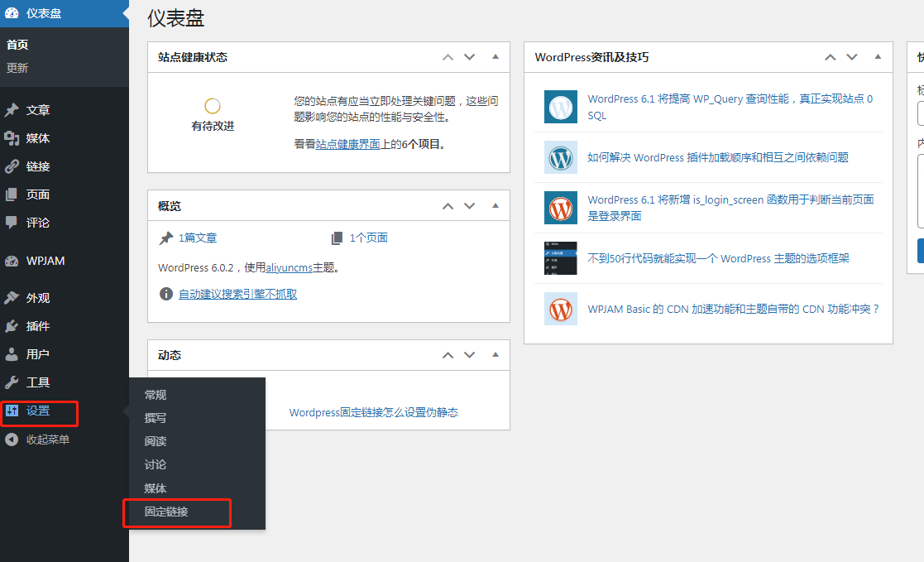924x562 pixels.
Task: Click the pushpin icon next to 1篇文章
Action: [x=166, y=238]
